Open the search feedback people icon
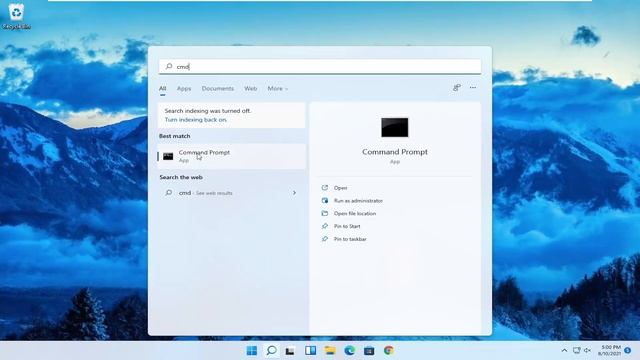 click(x=457, y=87)
